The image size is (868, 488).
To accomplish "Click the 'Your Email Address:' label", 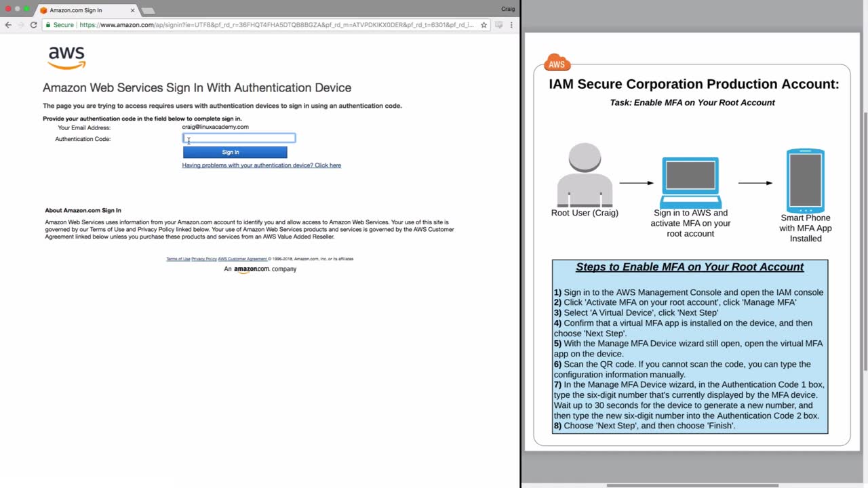I will click(84, 127).
